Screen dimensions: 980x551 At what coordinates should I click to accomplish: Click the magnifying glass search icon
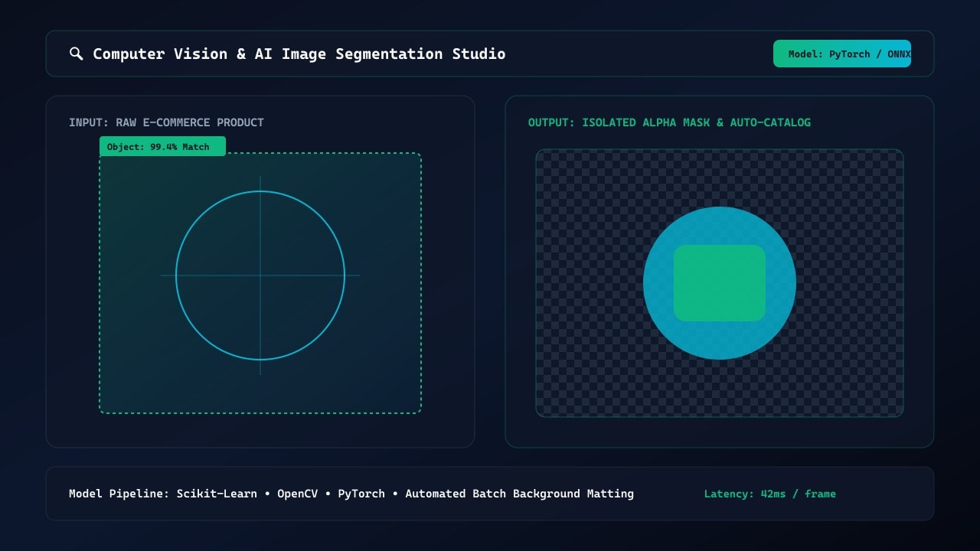[x=76, y=54]
